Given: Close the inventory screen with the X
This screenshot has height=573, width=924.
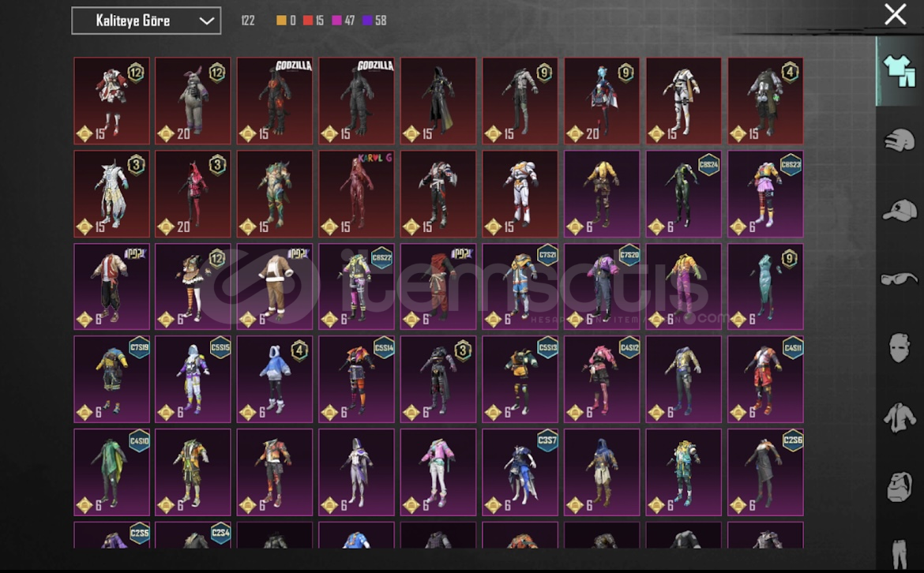Looking at the screenshot, I should pos(895,14).
